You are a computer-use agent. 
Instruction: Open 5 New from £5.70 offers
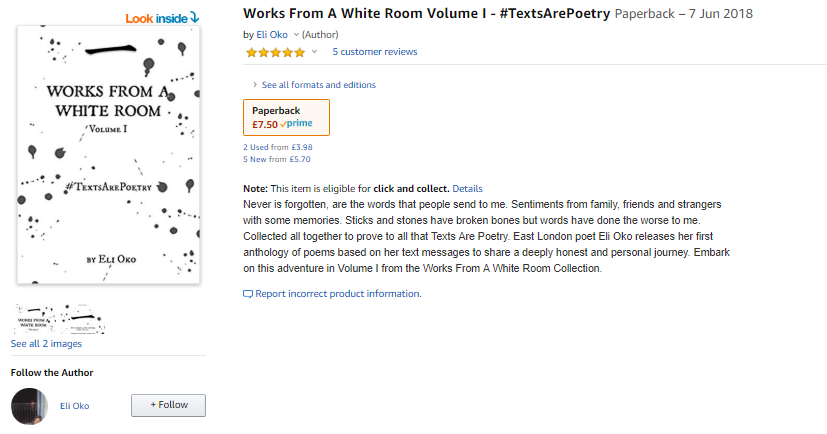pos(277,158)
